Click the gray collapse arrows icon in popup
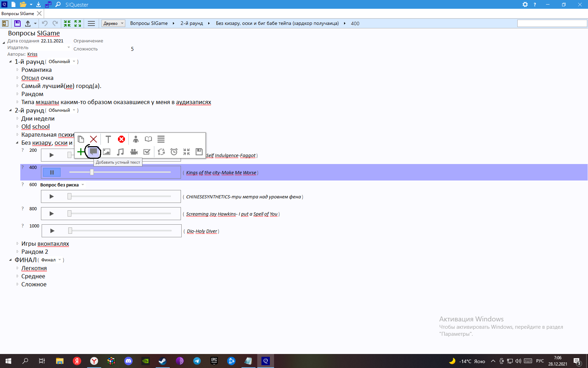The height and width of the screenshot is (368, 588). click(x=187, y=151)
